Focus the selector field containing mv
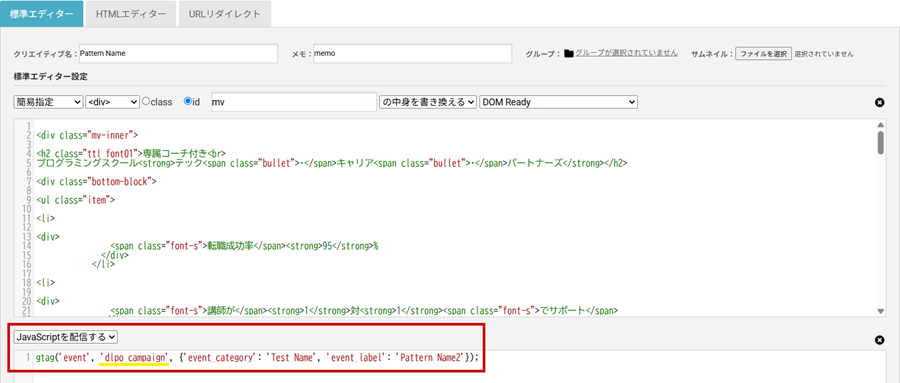 [293, 102]
